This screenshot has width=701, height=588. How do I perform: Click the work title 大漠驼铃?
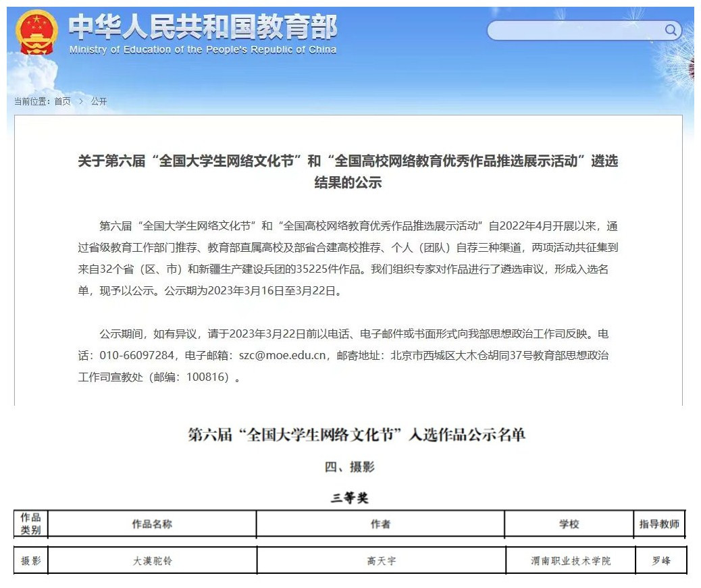pyautogui.click(x=153, y=560)
